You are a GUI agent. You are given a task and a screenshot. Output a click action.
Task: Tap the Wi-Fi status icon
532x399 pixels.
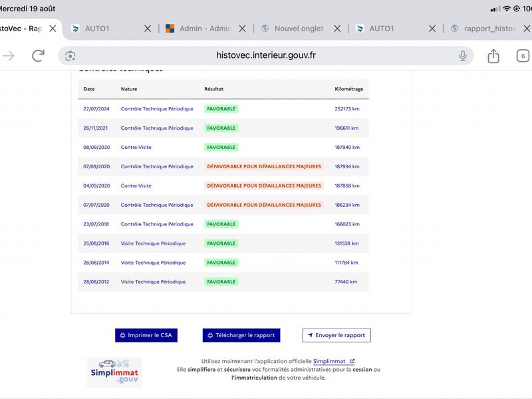click(507, 9)
